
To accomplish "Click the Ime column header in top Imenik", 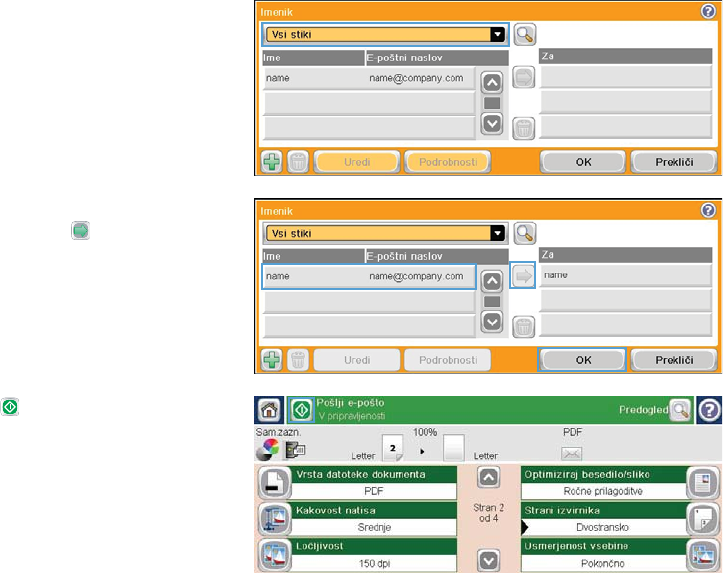I will pyautogui.click(x=313, y=58).
